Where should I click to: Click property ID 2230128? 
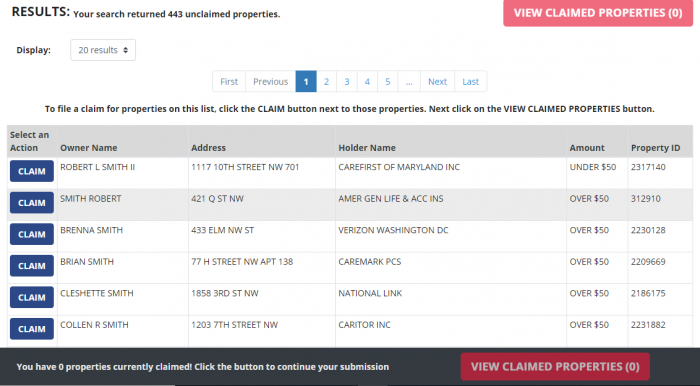(648, 230)
